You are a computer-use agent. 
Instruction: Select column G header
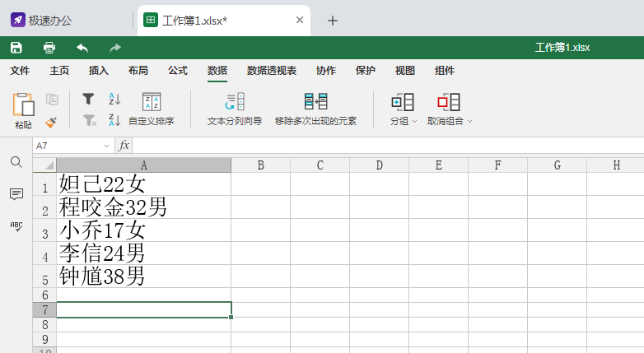[x=557, y=165]
